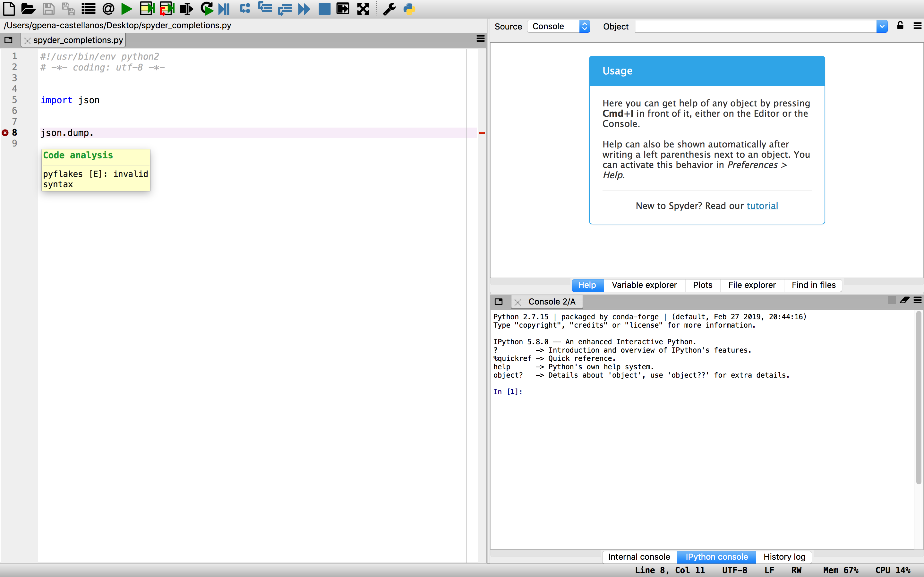The image size is (924, 577).
Task: Switch to the History log tab
Action: point(784,557)
